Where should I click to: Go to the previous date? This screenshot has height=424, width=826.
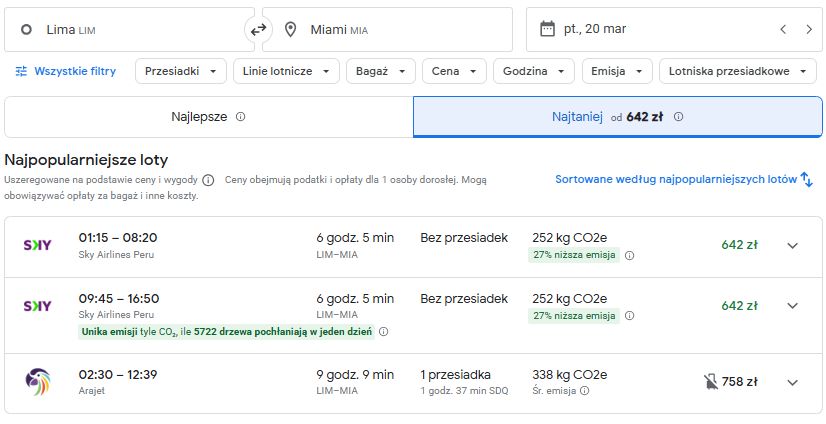[x=783, y=29]
